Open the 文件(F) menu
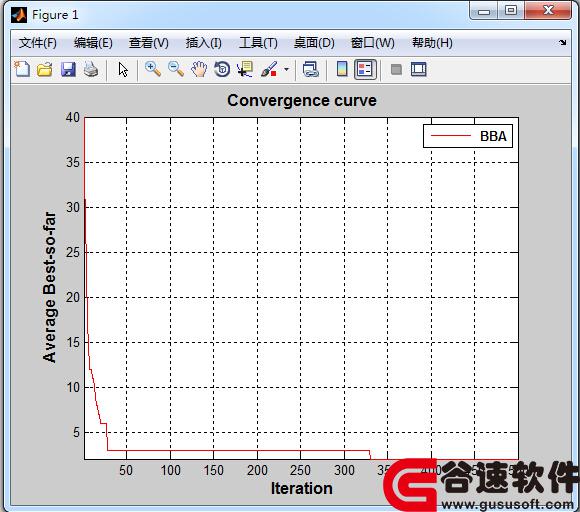This screenshot has width=580, height=512. (x=38, y=43)
